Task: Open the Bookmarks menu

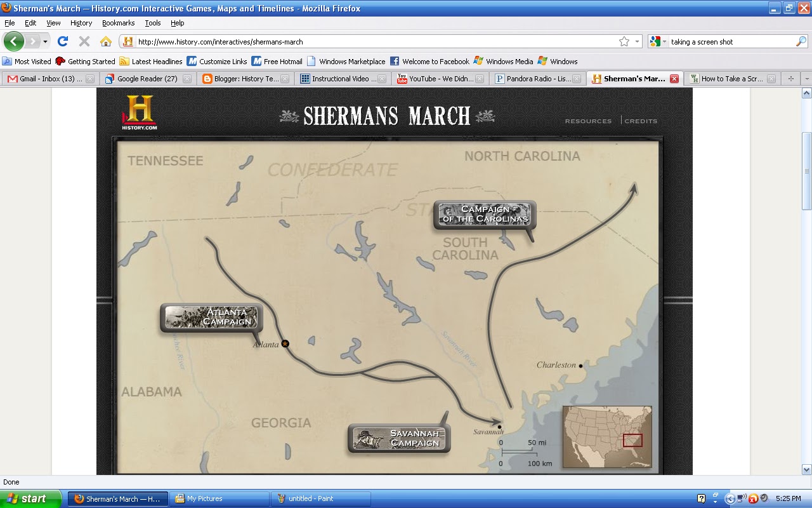Action: (118, 22)
